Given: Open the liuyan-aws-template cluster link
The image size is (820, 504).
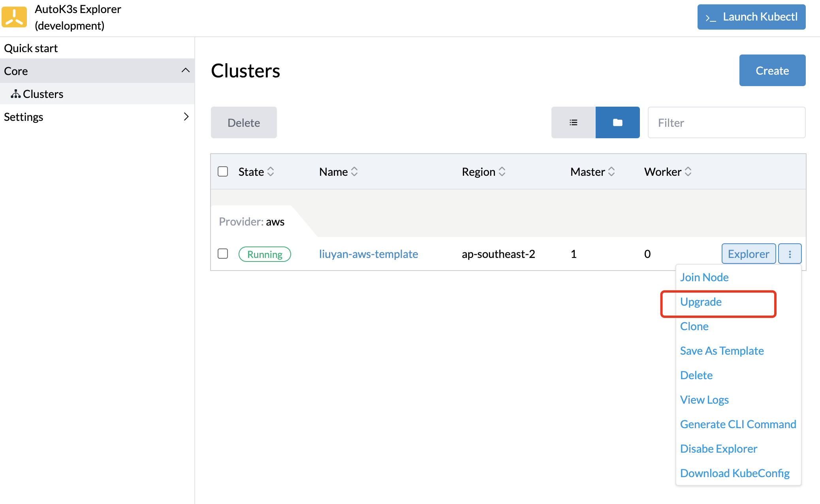Looking at the screenshot, I should tap(368, 254).
